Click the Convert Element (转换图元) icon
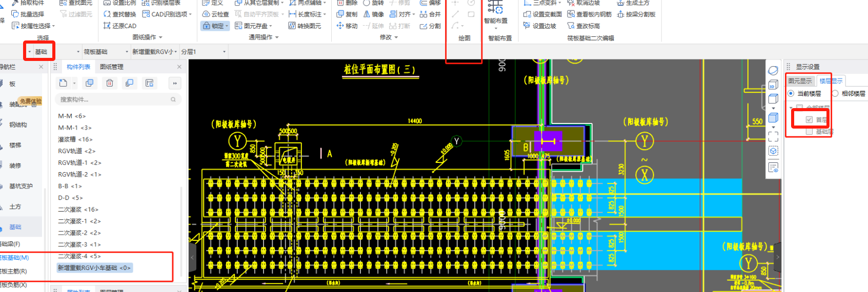The image size is (868, 292). pyautogui.click(x=292, y=26)
